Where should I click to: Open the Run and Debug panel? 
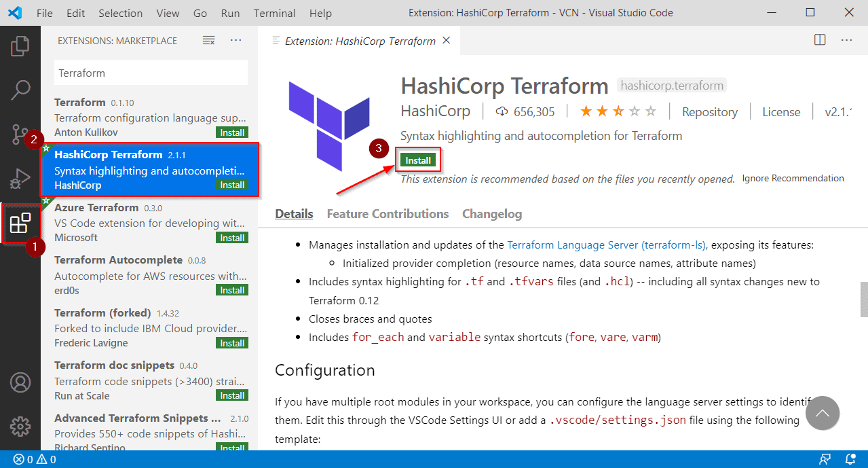pyautogui.click(x=20, y=178)
